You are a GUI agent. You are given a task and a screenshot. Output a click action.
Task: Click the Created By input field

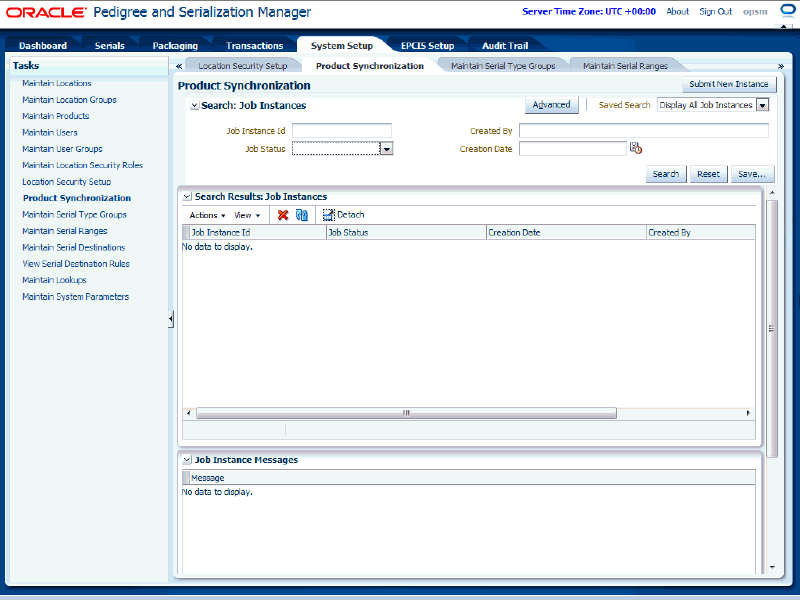coord(644,131)
